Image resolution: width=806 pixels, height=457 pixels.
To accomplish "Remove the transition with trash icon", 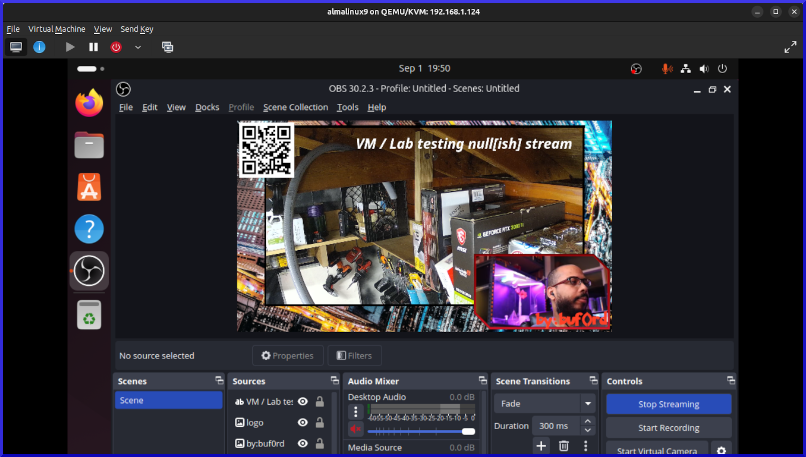I will coord(564,446).
